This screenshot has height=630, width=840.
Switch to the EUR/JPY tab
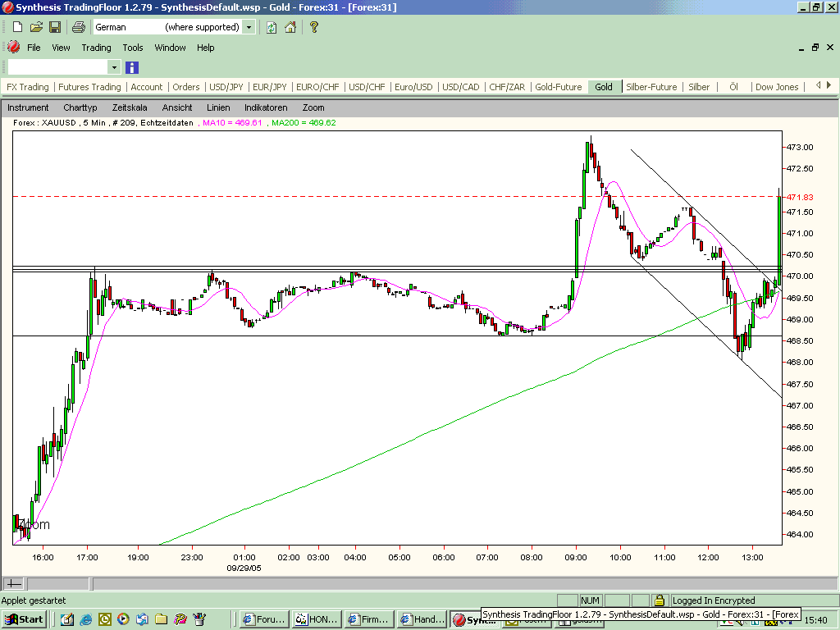point(269,87)
